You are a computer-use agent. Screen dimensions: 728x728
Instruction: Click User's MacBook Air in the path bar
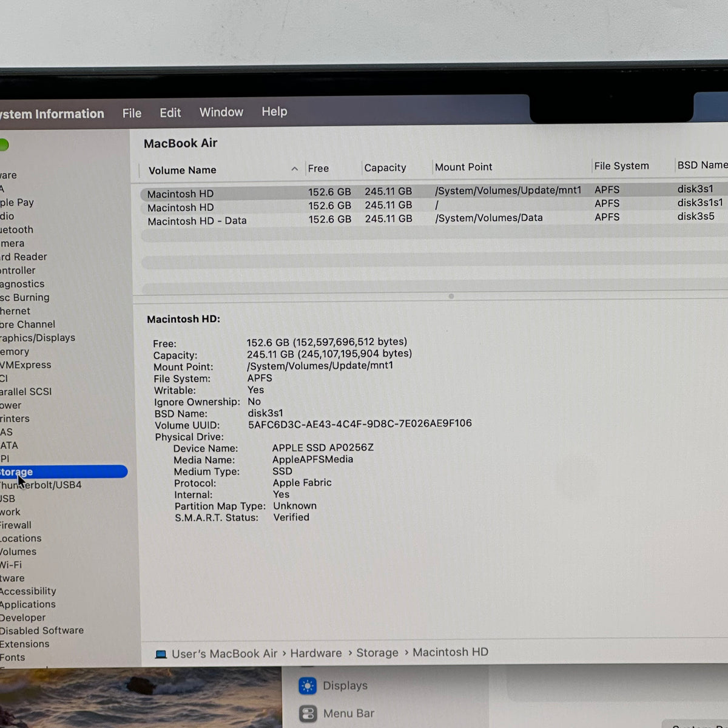tap(224, 654)
